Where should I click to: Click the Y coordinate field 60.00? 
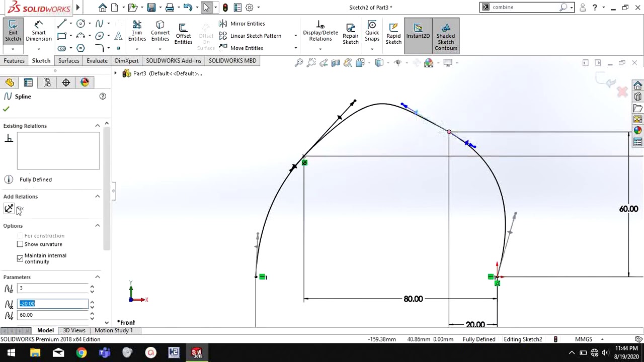(53, 315)
